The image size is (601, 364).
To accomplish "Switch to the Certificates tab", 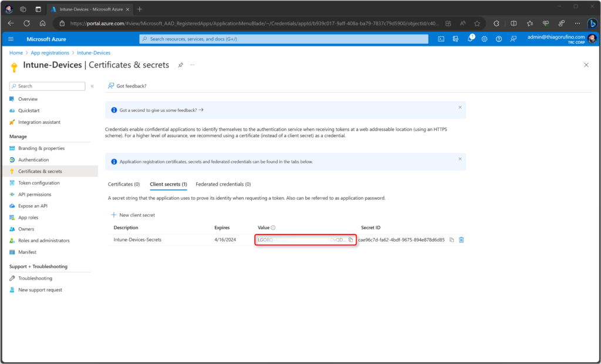I will pyautogui.click(x=123, y=184).
